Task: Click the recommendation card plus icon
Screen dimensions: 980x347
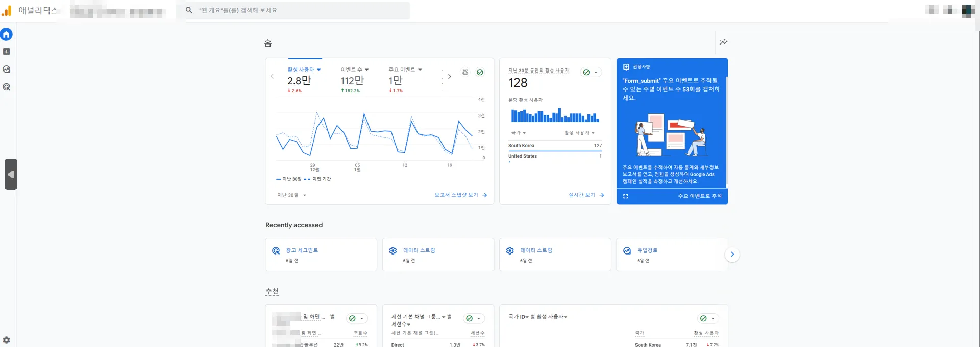Action: [626, 67]
